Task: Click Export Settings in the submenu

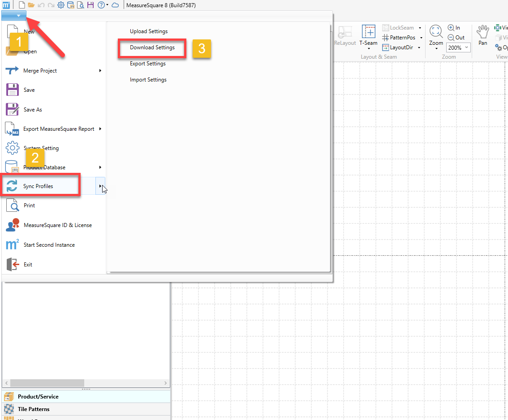Action: [148, 64]
